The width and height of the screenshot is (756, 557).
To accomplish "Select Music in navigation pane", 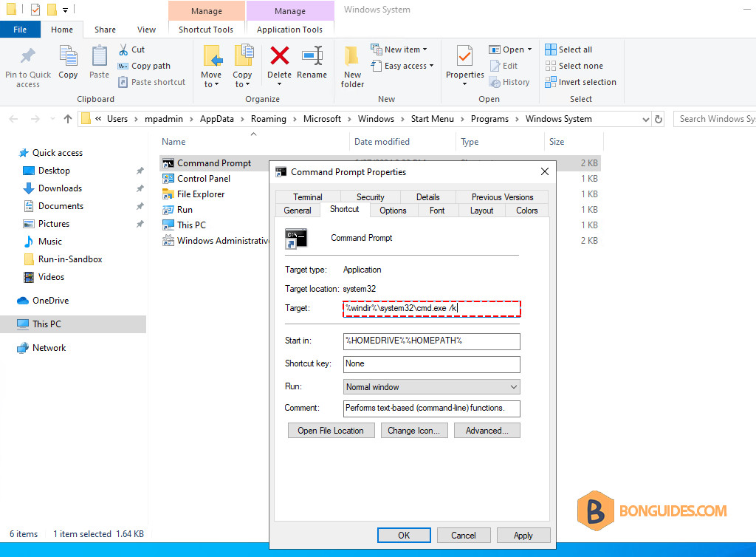I will pyautogui.click(x=50, y=242).
